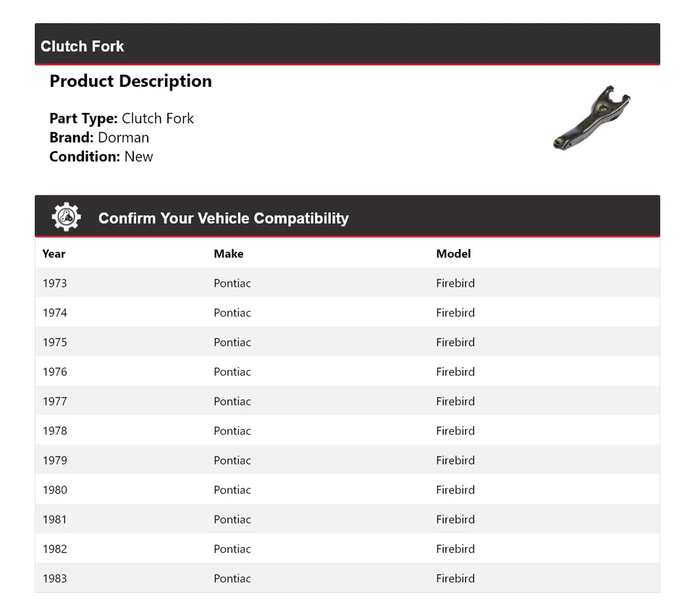695x616 pixels.
Task: Click the Make column header
Action: pyautogui.click(x=228, y=253)
